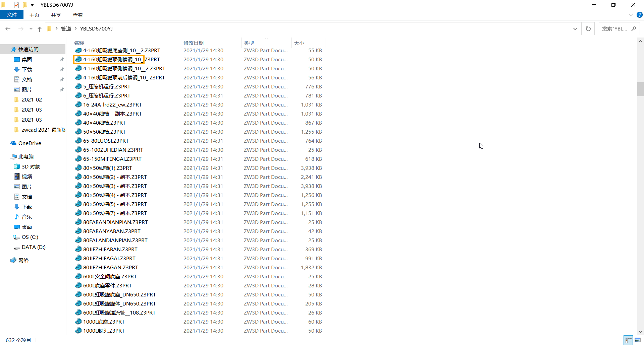Open the DATA (D:) drive
The height and width of the screenshot is (345, 644).
(34, 247)
